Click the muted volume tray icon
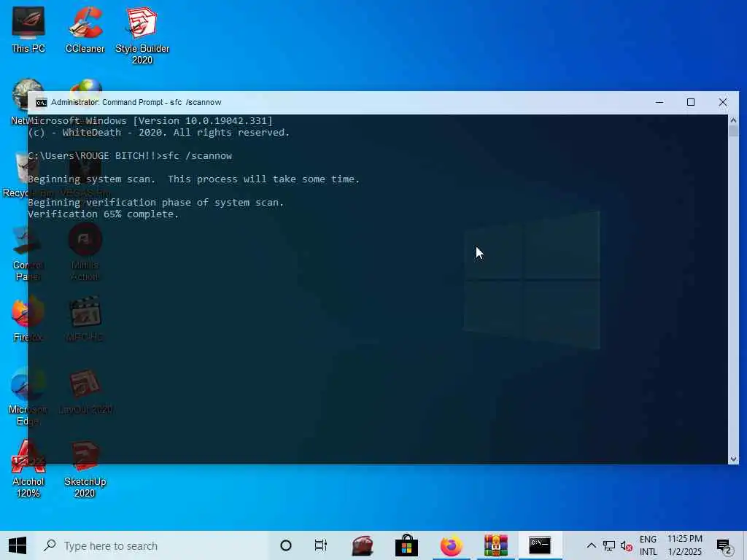 (x=627, y=545)
